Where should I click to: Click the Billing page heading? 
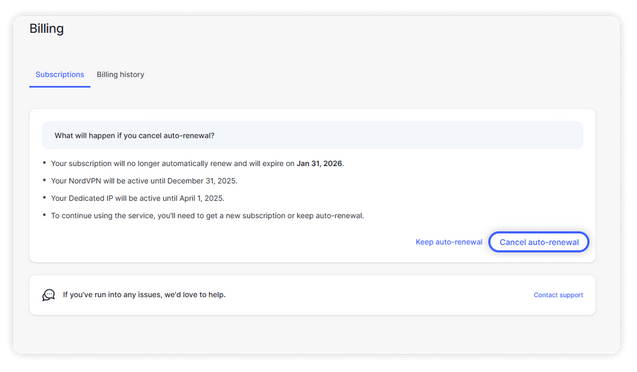pos(46,28)
